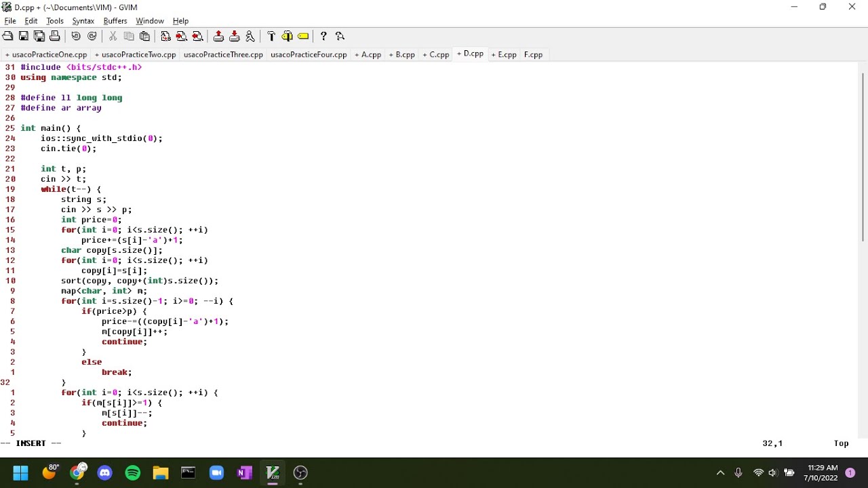Open the Tools menu
Screen dimensions: 868x488
coord(55,21)
